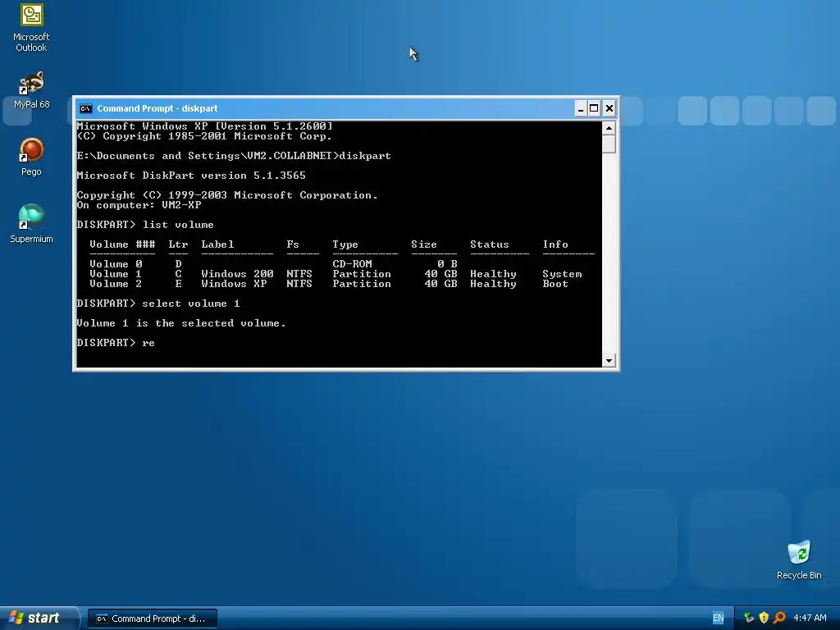Click the 'Boot' info cell
Screen dimensions: 840x630
(555, 284)
